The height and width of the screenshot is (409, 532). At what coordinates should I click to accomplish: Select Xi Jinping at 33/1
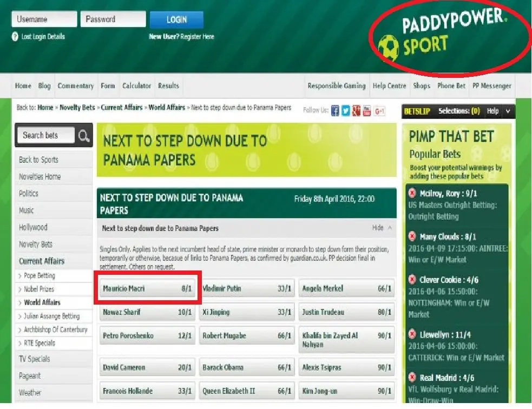click(x=247, y=312)
